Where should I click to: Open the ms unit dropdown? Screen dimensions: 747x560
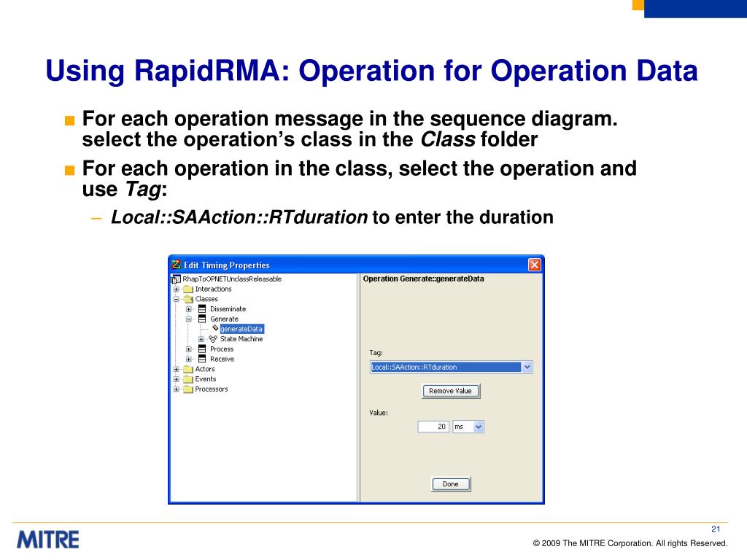click(x=479, y=427)
